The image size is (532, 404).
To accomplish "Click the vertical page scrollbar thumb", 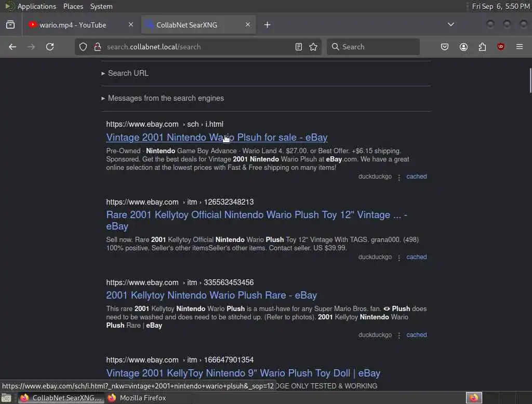I will click(x=530, y=80).
